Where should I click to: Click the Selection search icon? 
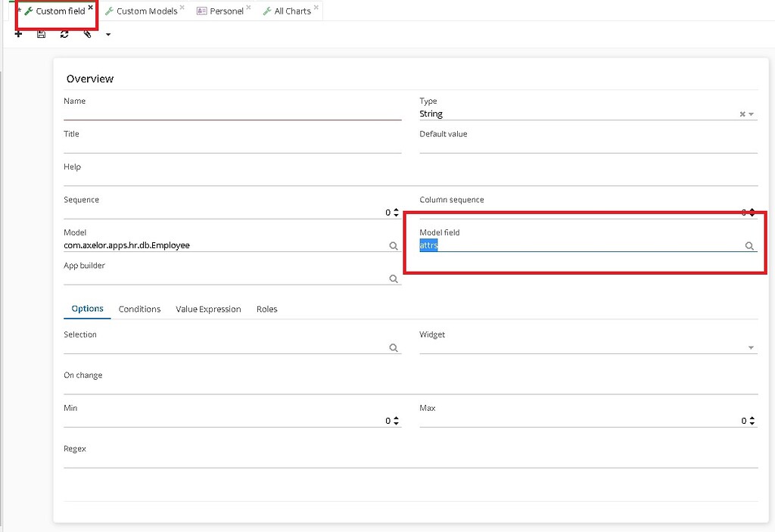click(394, 348)
